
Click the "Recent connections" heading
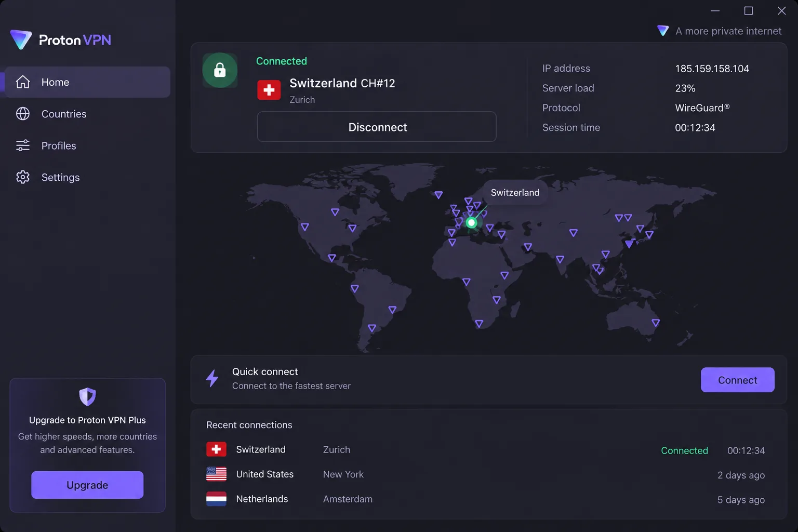point(249,425)
